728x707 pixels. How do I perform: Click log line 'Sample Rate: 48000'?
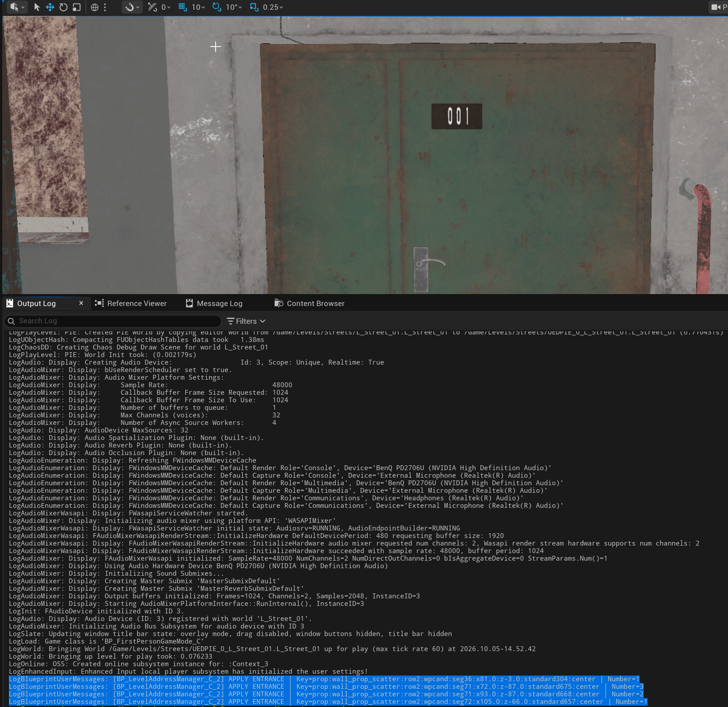click(x=150, y=385)
